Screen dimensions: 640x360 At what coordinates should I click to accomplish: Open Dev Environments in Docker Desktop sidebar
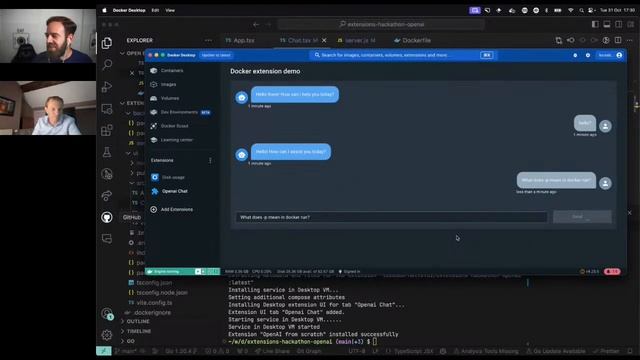click(x=180, y=112)
